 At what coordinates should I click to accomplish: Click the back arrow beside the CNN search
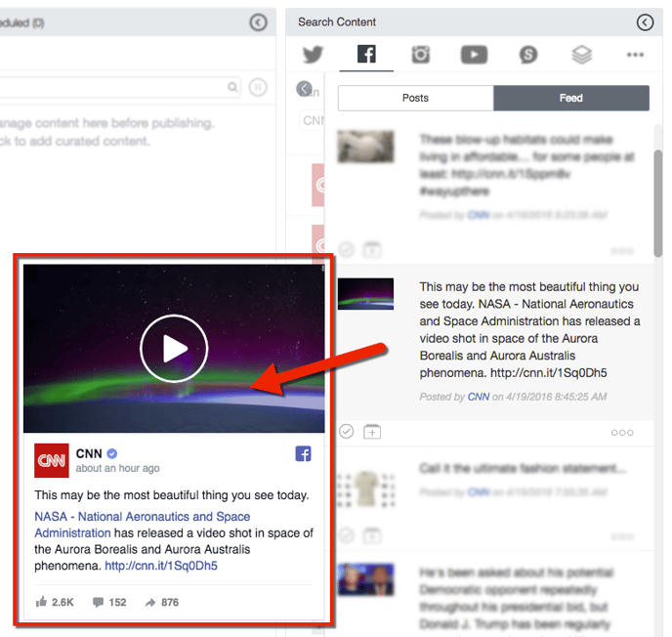[x=304, y=89]
